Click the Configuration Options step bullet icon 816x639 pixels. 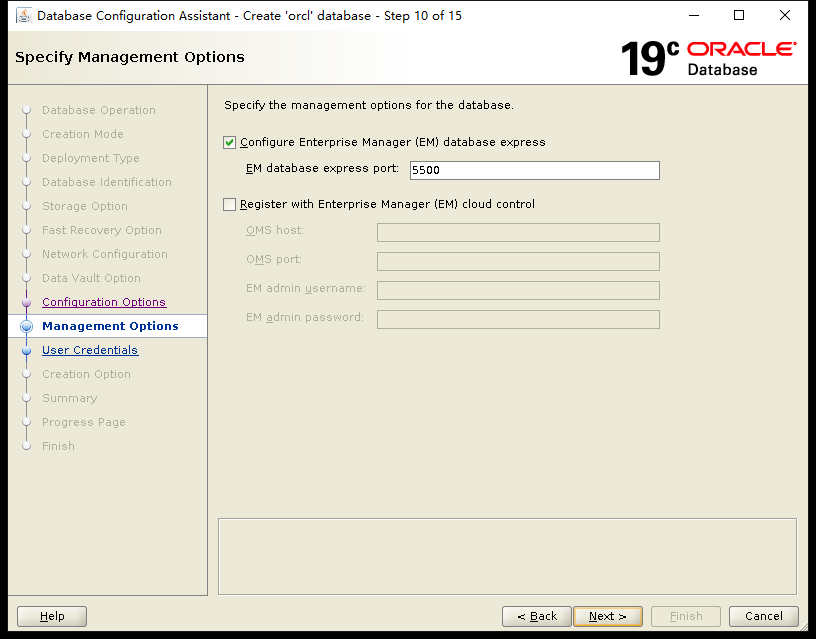[x=27, y=303]
